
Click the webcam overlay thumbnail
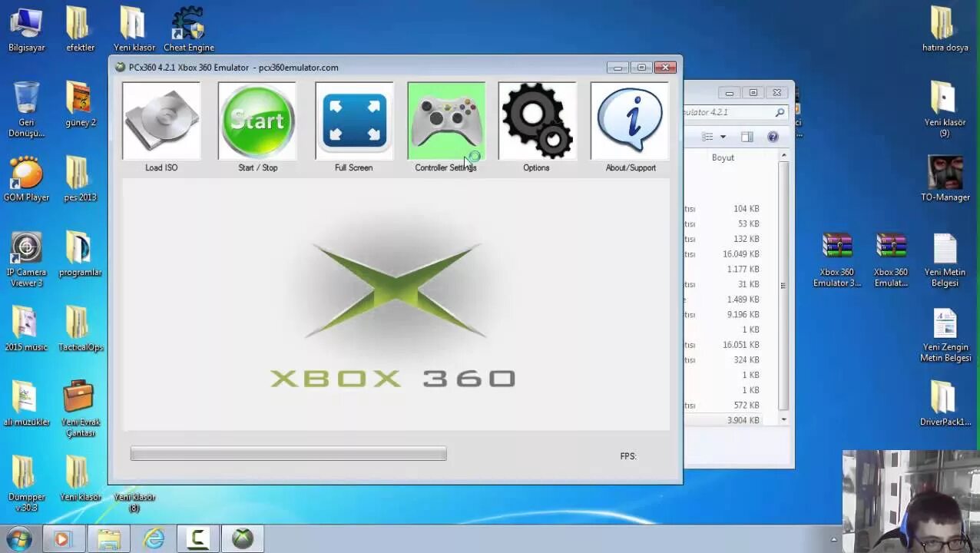pos(911,502)
